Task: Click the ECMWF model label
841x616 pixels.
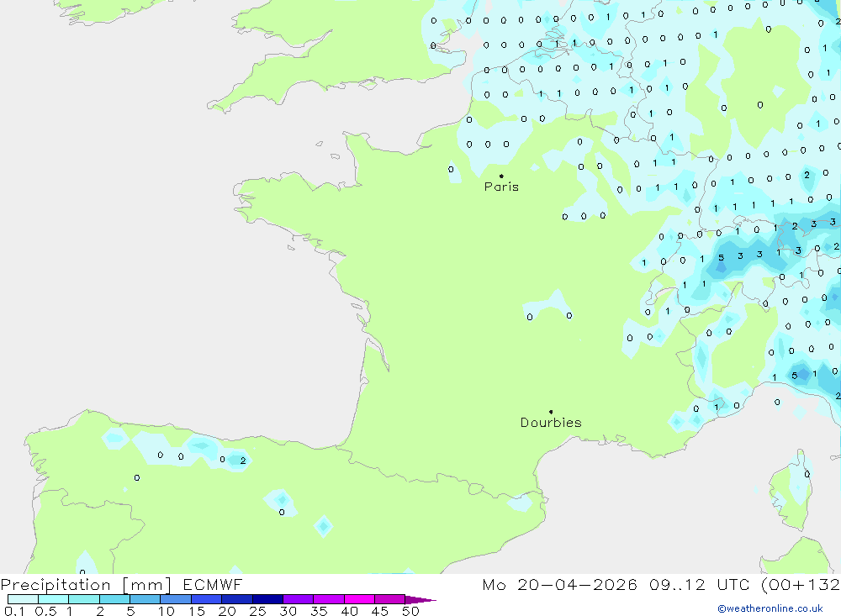Action: (x=213, y=585)
